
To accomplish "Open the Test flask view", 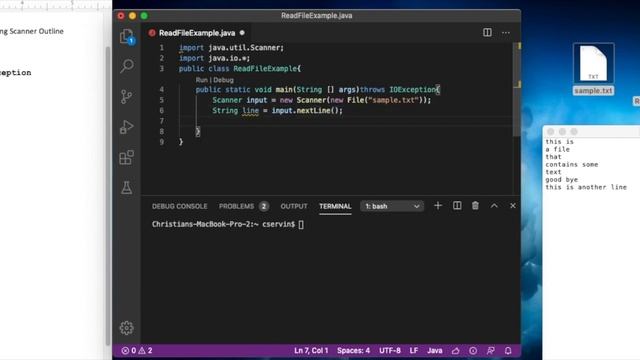I will 127,188.
